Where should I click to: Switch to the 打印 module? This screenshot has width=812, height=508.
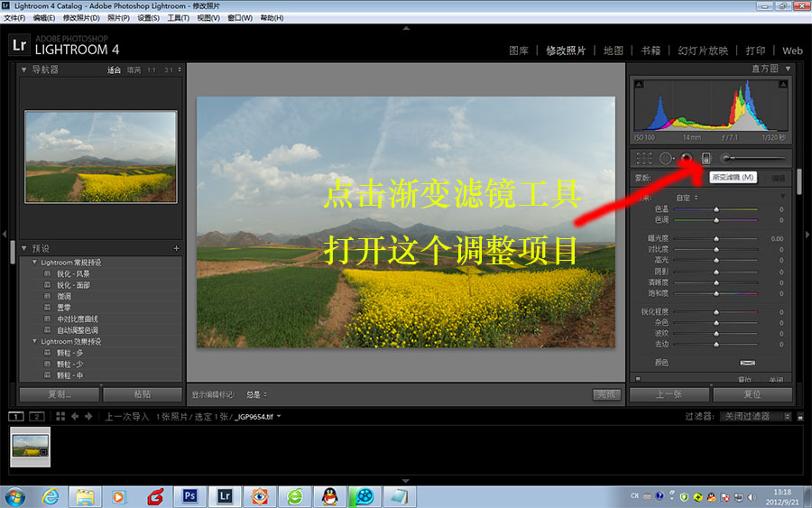click(755, 51)
